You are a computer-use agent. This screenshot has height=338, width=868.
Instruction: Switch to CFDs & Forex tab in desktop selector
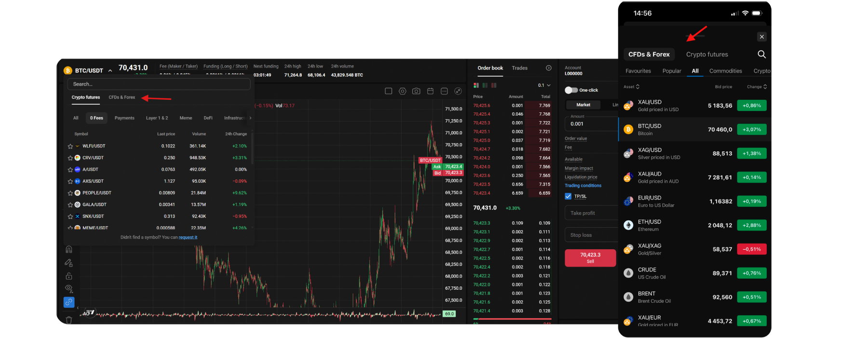[x=122, y=97]
